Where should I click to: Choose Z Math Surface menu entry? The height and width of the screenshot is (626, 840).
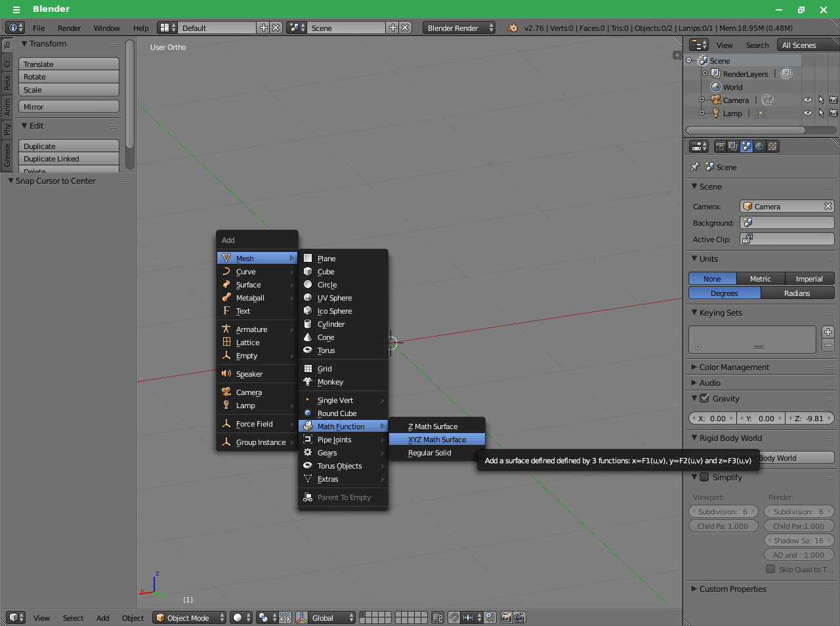click(x=437, y=427)
